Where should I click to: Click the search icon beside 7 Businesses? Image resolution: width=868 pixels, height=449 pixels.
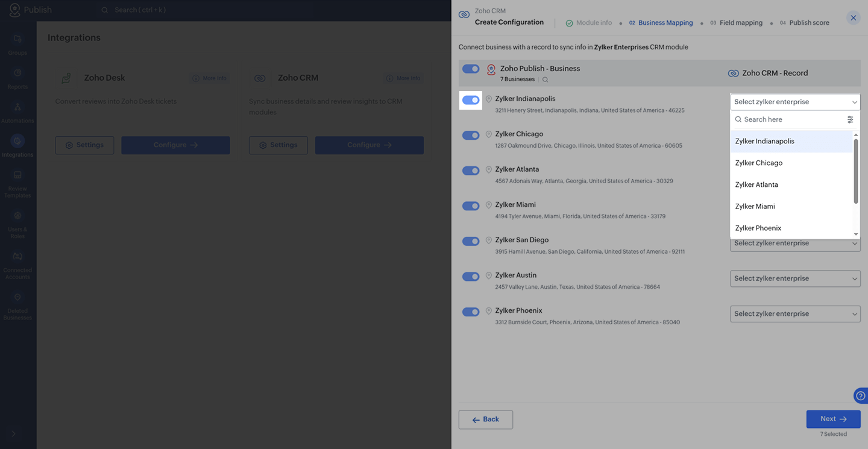(x=545, y=80)
